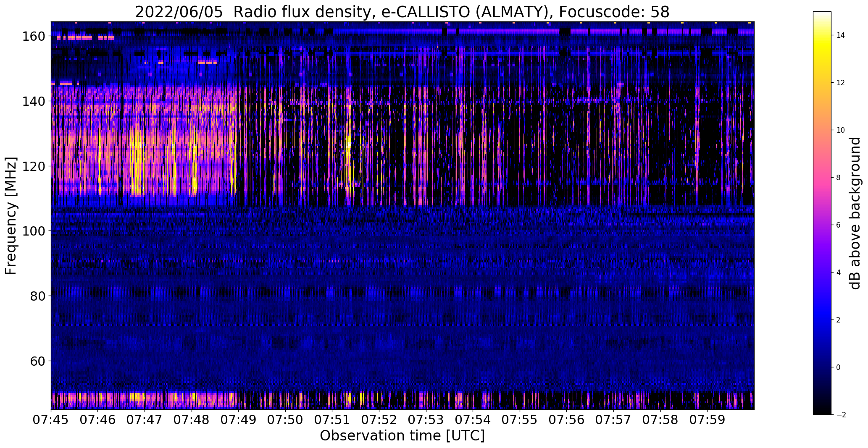Click the colorbar tick value −2
The height and width of the screenshot is (448, 868).
click(841, 415)
